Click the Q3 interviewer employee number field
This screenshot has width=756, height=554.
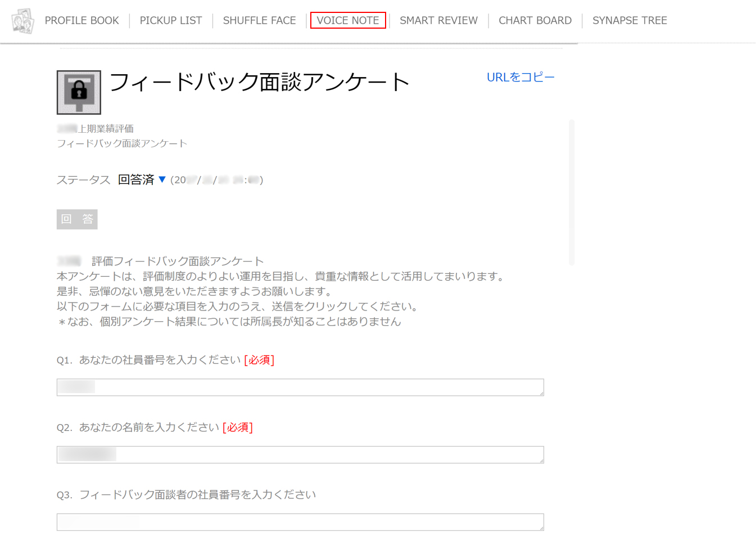[300, 522]
